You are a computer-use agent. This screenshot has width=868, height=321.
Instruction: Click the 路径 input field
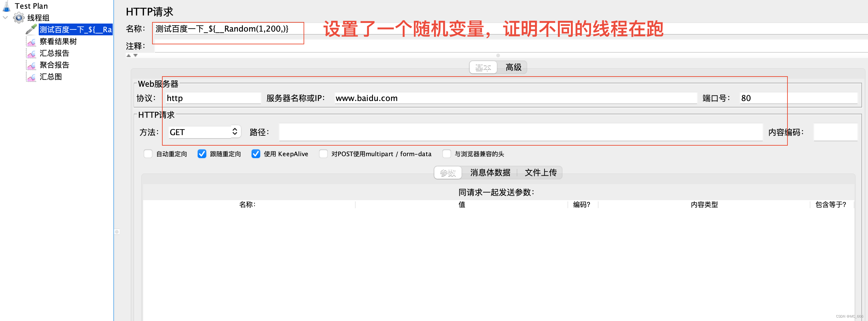click(x=521, y=132)
